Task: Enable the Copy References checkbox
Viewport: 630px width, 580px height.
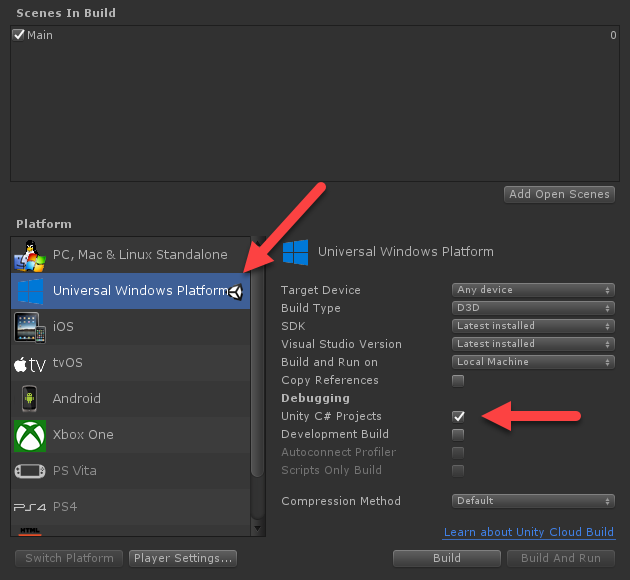Action: click(x=458, y=380)
